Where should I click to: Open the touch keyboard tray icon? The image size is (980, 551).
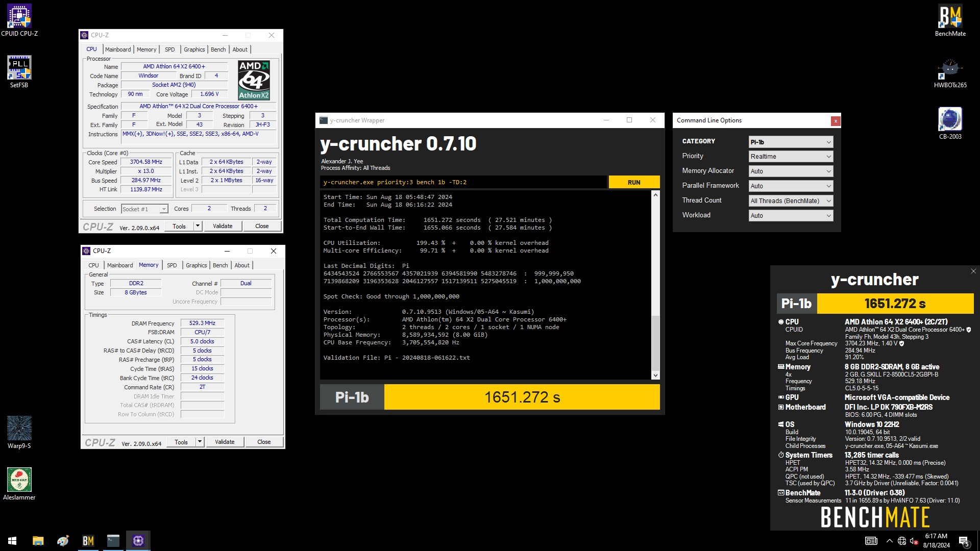tap(871, 541)
